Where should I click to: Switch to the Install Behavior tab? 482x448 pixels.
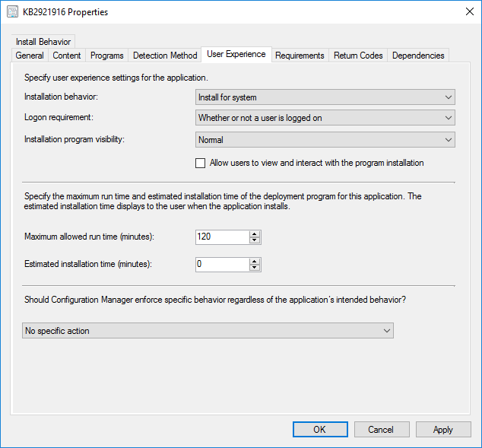point(43,42)
